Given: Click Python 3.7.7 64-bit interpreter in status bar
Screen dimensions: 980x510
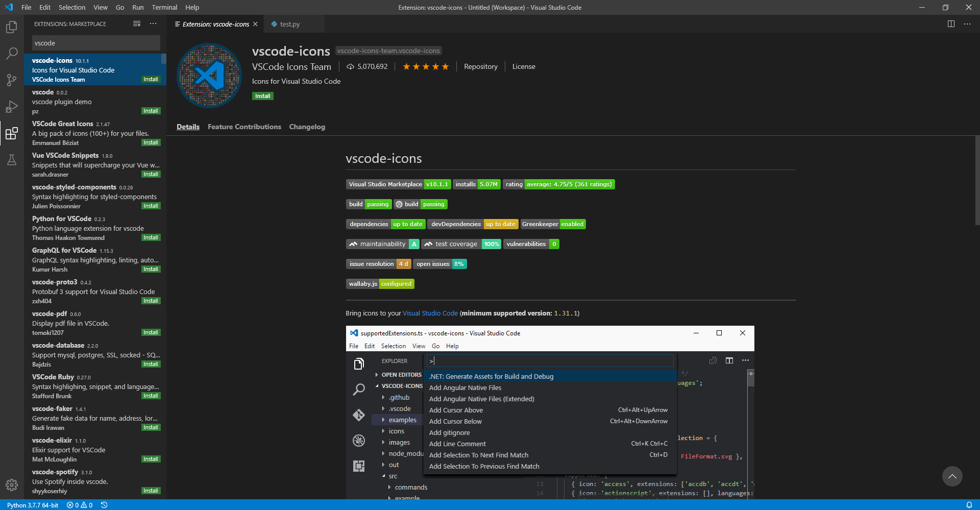Looking at the screenshot, I should tap(33, 505).
